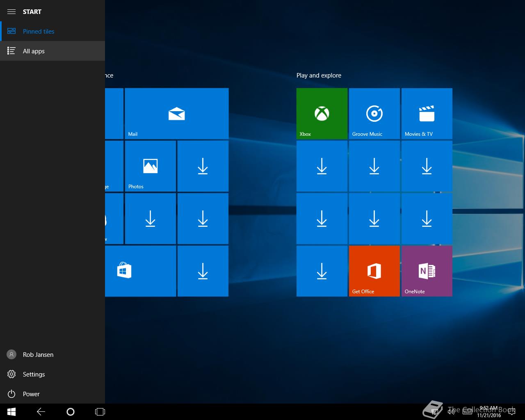
Task: Click the Play and explore group heading
Action: coord(319,75)
